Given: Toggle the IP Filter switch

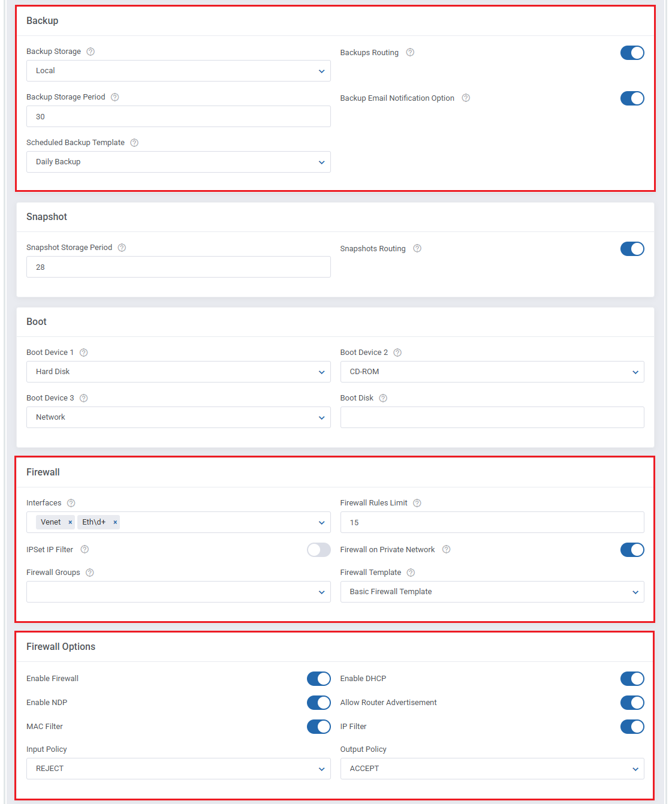Looking at the screenshot, I should click(632, 727).
